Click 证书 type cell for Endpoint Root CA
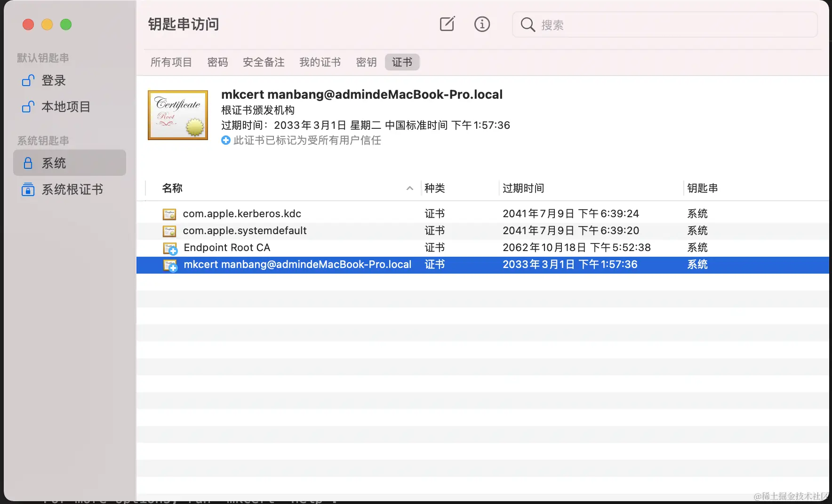This screenshot has width=832, height=504. 434,247
